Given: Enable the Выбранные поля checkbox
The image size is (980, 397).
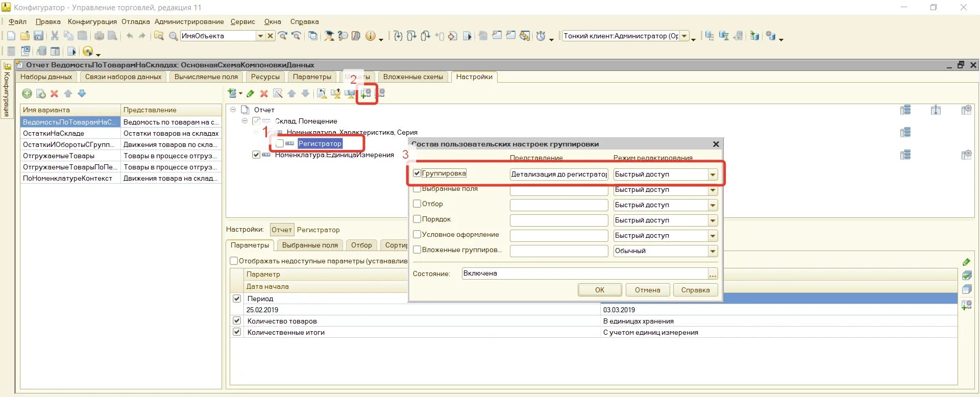Looking at the screenshot, I should tap(417, 188).
